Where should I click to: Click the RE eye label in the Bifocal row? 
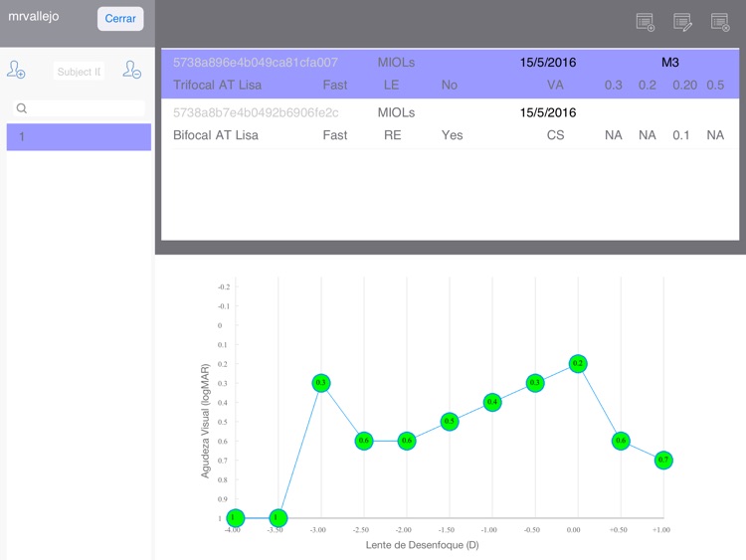click(392, 135)
